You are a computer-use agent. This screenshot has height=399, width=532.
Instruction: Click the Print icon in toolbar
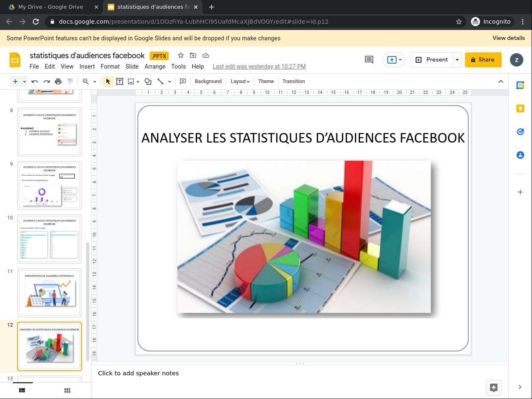(x=58, y=81)
